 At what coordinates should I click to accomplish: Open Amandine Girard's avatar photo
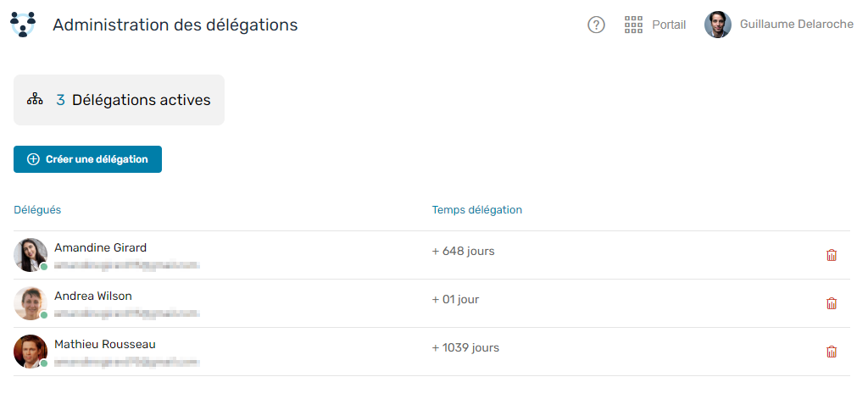pyautogui.click(x=31, y=255)
